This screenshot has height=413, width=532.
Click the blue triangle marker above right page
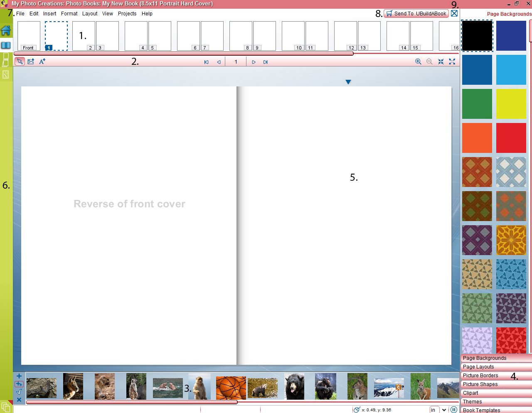coord(348,82)
